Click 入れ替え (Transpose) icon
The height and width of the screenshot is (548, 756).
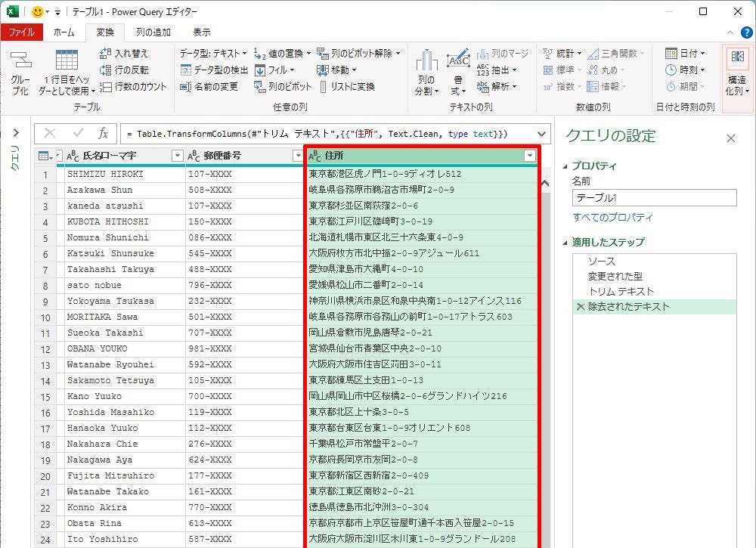(106, 54)
